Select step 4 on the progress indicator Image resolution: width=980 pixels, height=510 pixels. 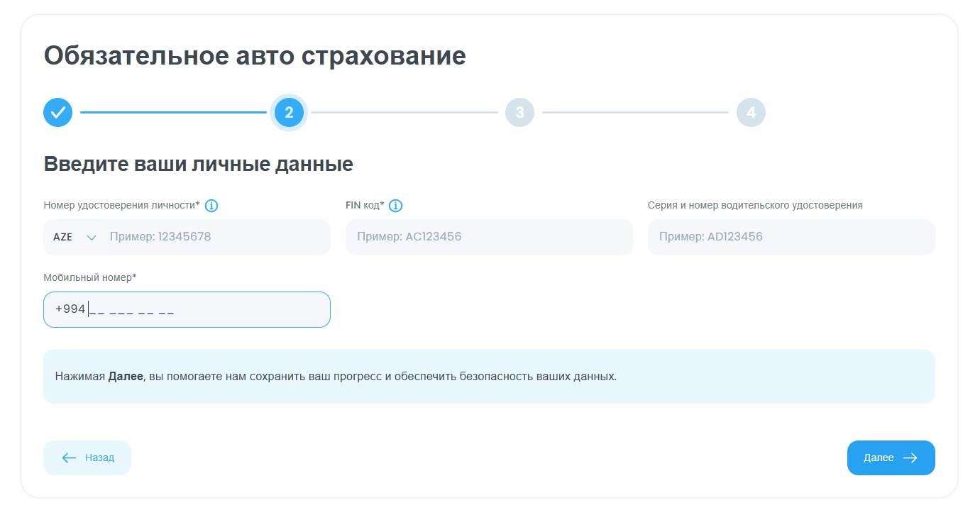point(751,112)
